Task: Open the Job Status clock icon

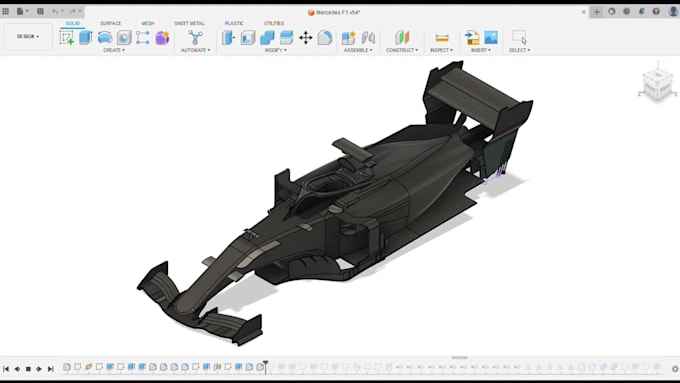Action: (626, 12)
